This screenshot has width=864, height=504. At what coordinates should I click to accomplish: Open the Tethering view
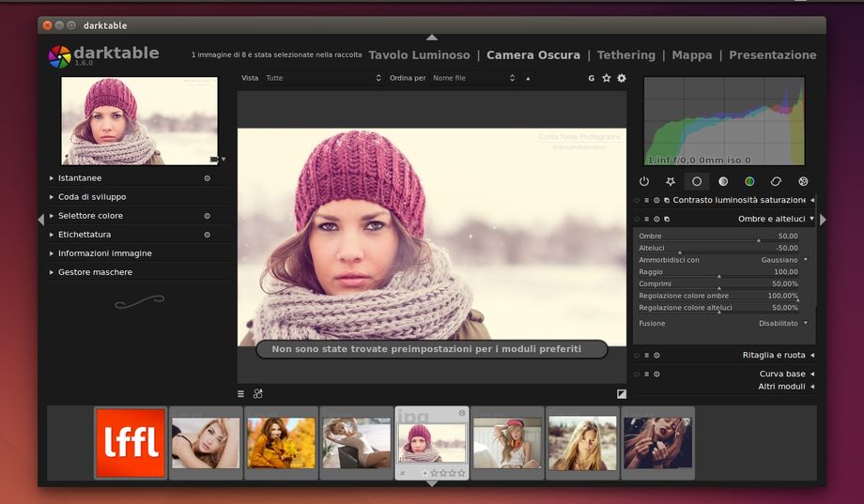point(626,55)
